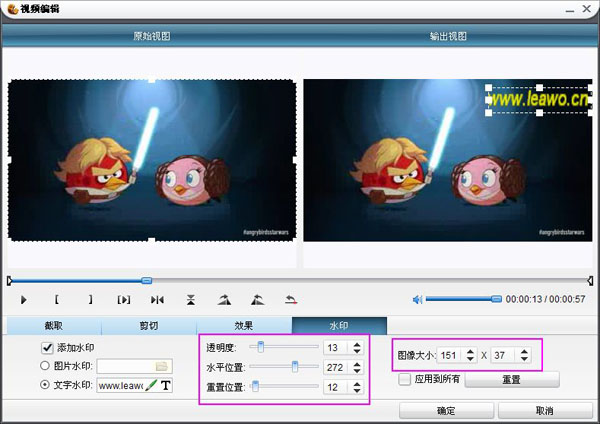Open the image watermark browse folder icon

point(161,366)
